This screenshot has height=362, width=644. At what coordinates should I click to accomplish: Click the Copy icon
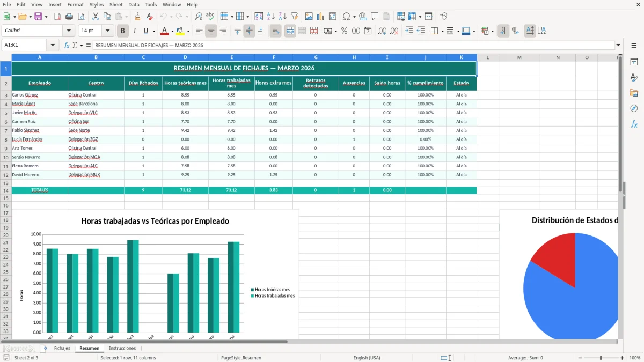click(x=107, y=17)
